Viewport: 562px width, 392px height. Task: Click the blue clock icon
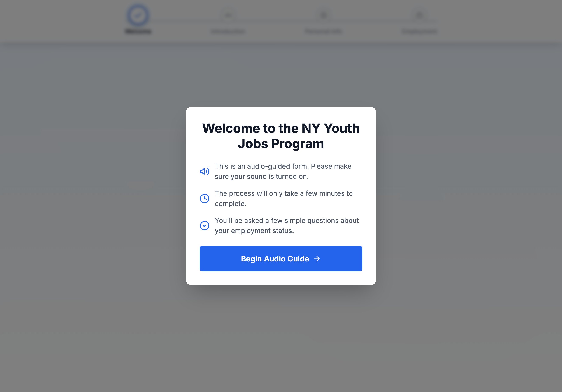[x=204, y=198]
